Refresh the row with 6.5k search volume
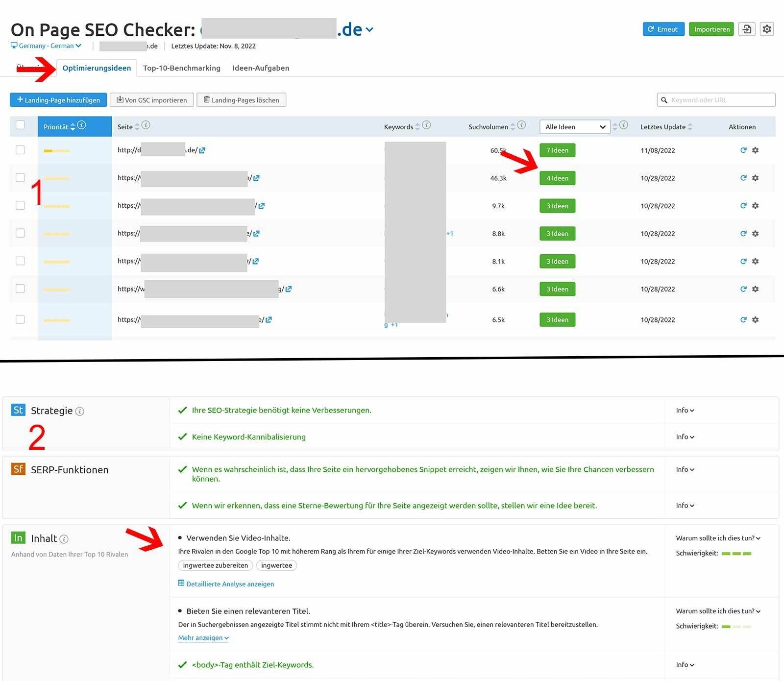The height and width of the screenshot is (681, 784). pos(743,319)
